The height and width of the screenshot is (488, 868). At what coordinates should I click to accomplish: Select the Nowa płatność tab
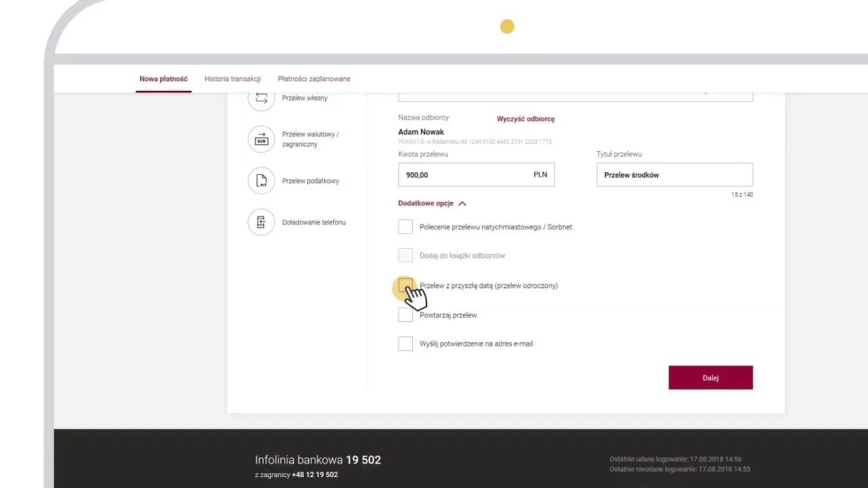(163, 79)
